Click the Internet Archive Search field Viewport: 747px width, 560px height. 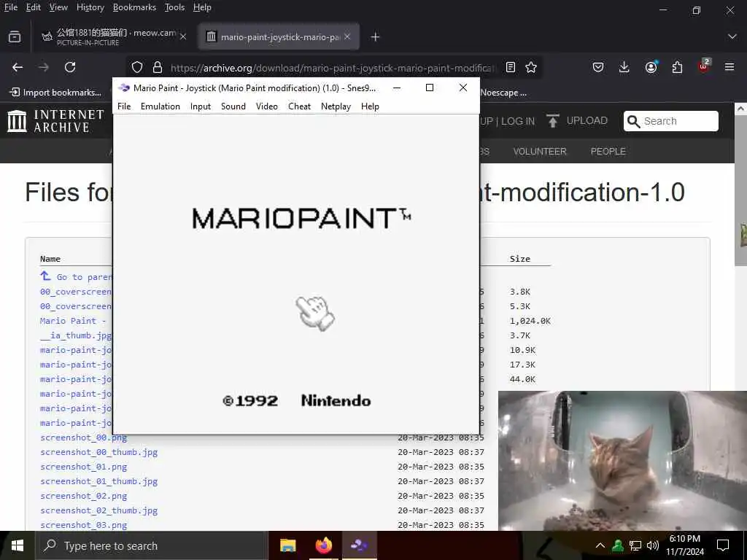click(x=671, y=121)
